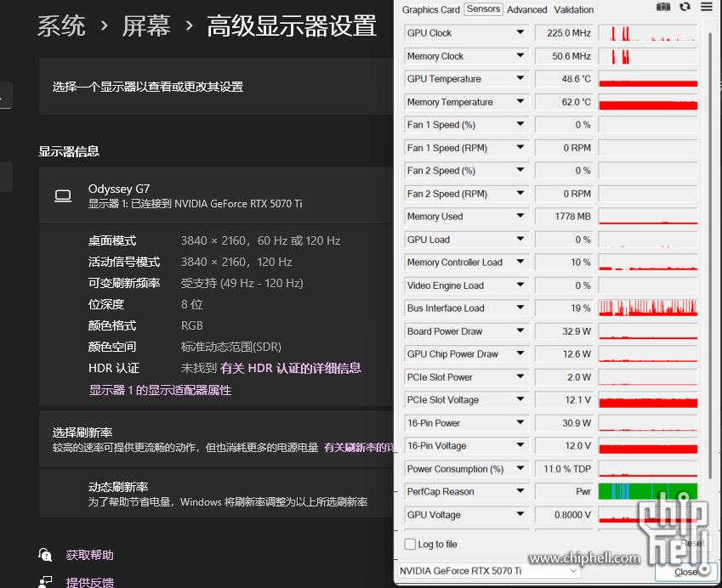Open the Memory Temperature sensor dropdown

[x=520, y=102]
